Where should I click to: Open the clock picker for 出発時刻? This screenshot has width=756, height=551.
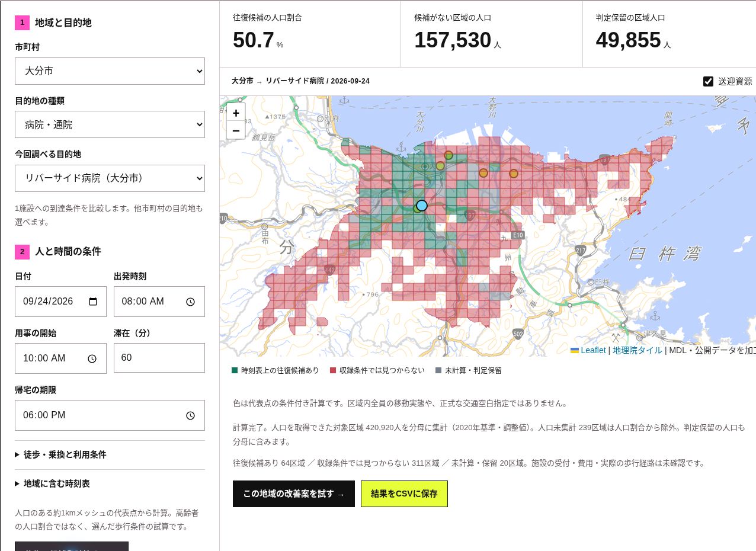click(x=190, y=302)
